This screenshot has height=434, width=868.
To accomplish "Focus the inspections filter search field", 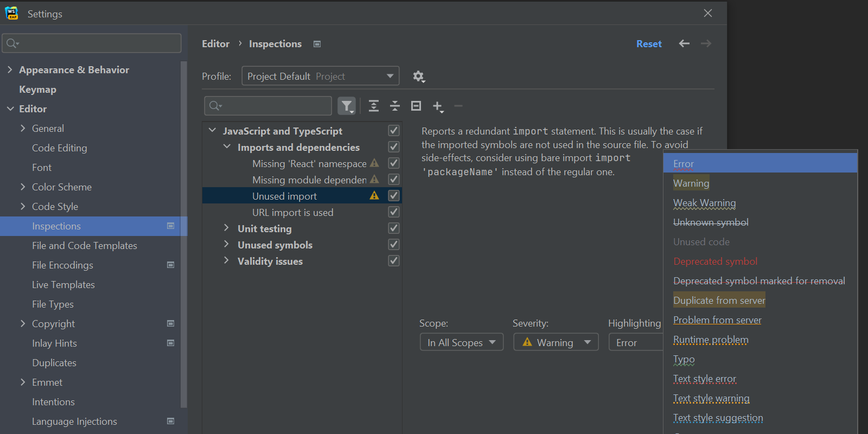I will pyautogui.click(x=268, y=106).
